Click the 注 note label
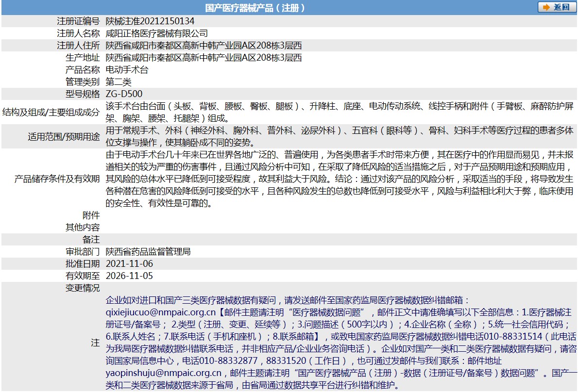578x392 pixels. 96,343
